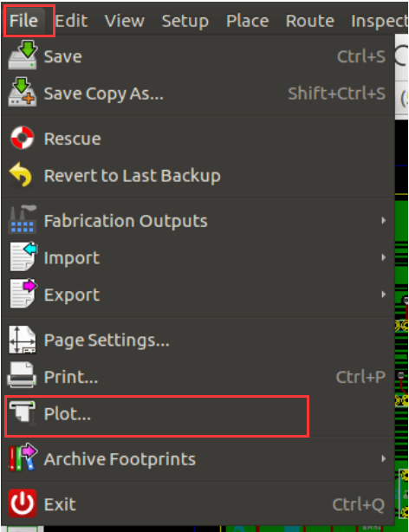Screen dimensions: 409x532
Task: Expand the Export submenu arrow
Action: [x=383, y=295]
